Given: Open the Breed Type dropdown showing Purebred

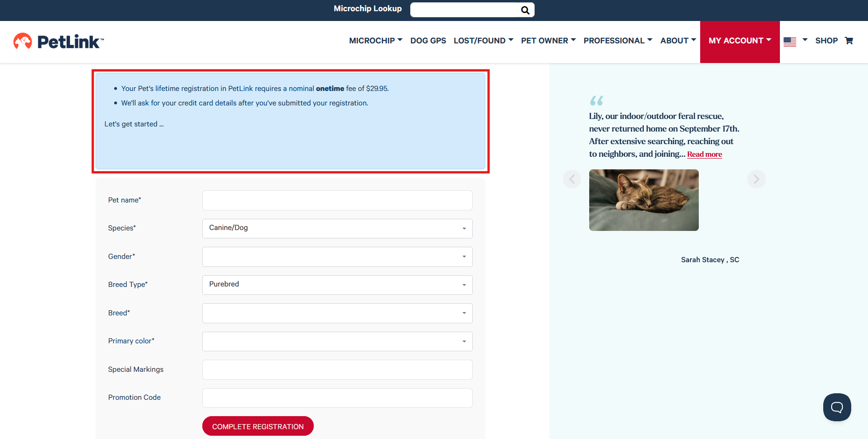Looking at the screenshot, I should click(x=337, y=285).
